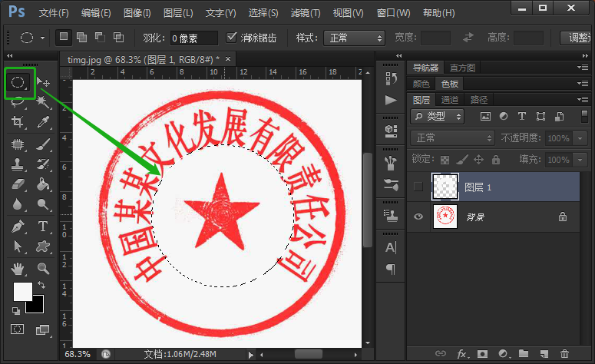Open the 样式 style dropdown

(354, 38)
